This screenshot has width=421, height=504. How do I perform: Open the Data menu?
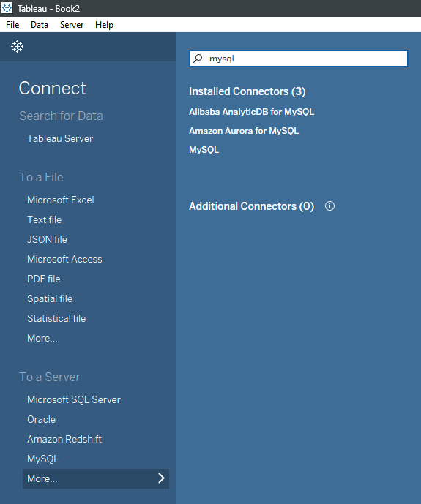(x=40, y=25)
